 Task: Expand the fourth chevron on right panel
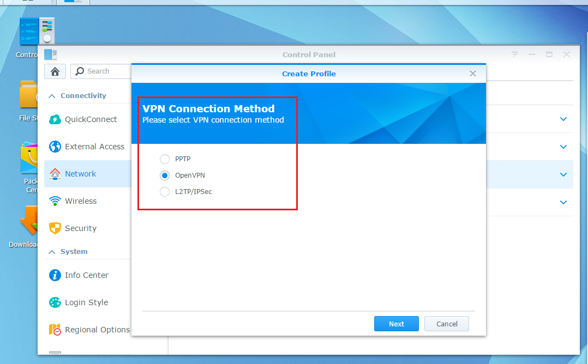pos(563,202)
